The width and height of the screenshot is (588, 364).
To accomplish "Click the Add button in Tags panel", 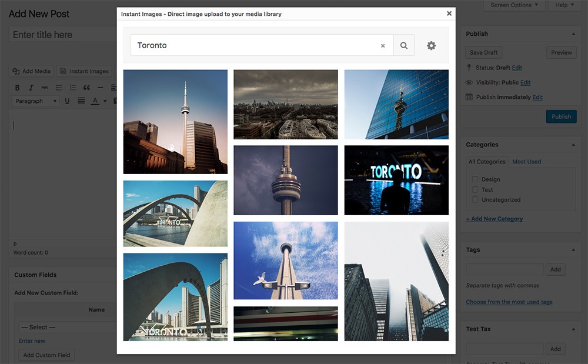I will [x=556, y=269].
